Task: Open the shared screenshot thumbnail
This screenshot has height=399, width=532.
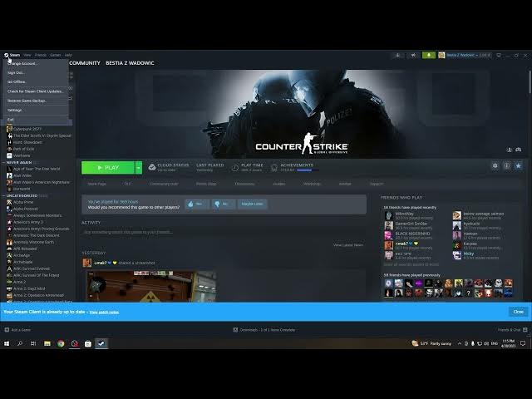Action: pos(150,286)
